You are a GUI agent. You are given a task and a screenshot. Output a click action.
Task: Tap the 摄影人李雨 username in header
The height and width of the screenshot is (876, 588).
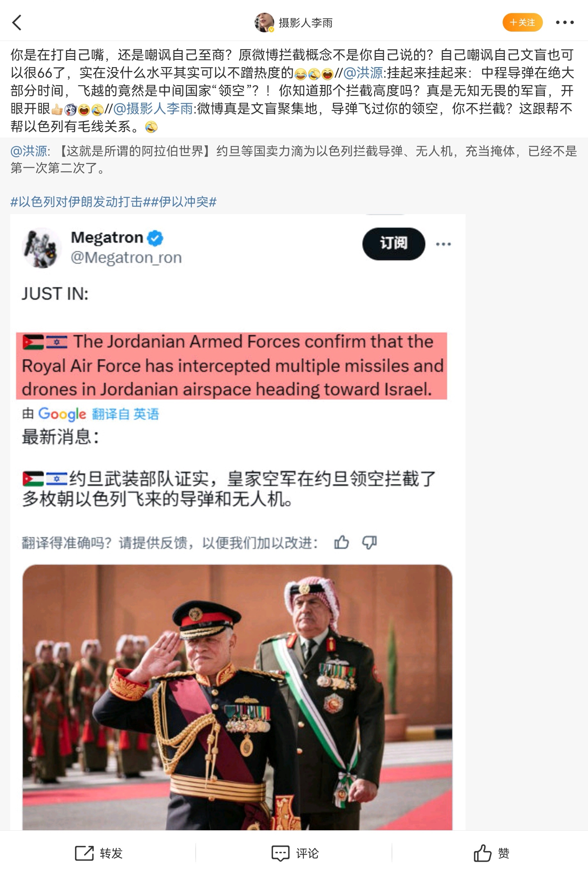(x=306, y=23)
